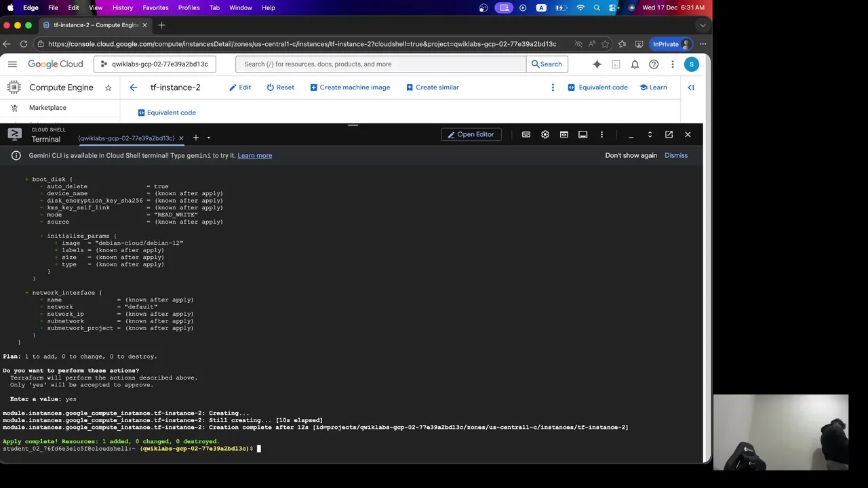Click Don't show again on the banner

[x=631, y=155]
